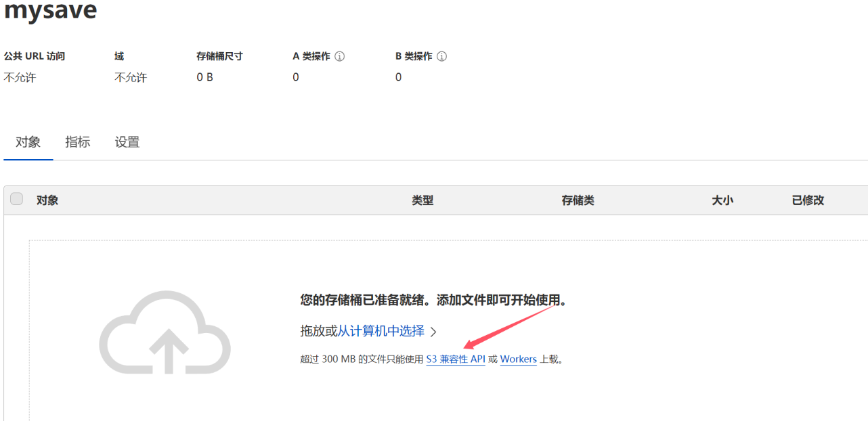This screenshot has width=868, height=421.
Task: Click the mysave bucket title
Action: [51, 10]
